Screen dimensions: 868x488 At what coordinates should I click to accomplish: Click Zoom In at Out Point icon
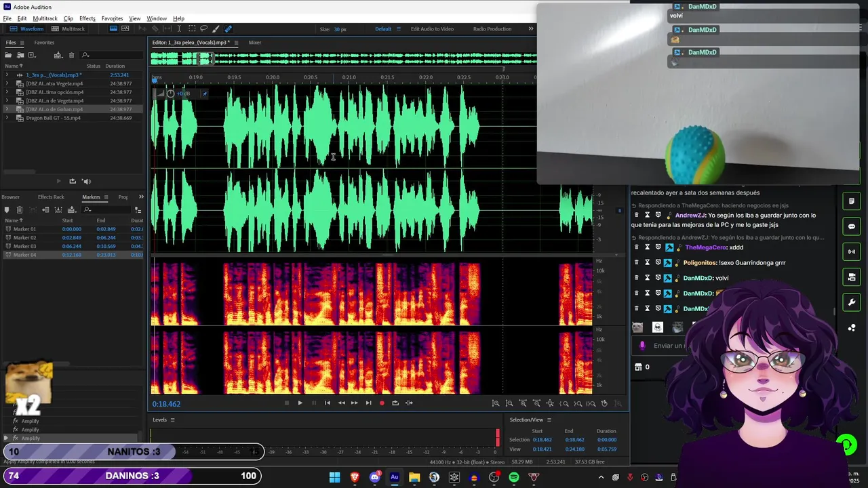(578, 403)
